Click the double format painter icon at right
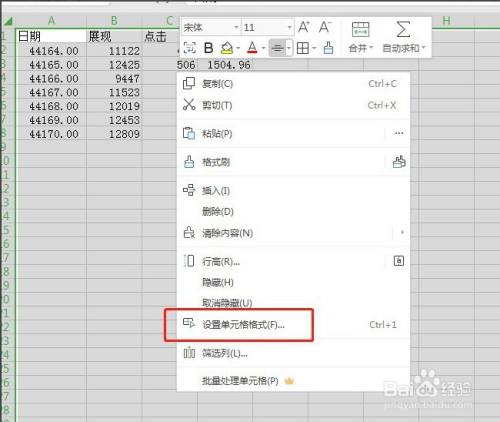The width and height of the screenshot is (500, 422). tap(399, 162)
